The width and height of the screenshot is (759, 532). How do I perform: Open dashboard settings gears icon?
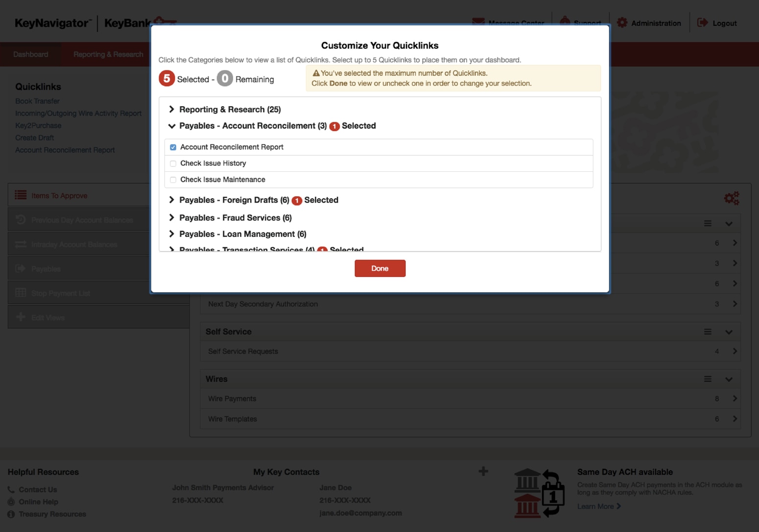pos(732,198)
